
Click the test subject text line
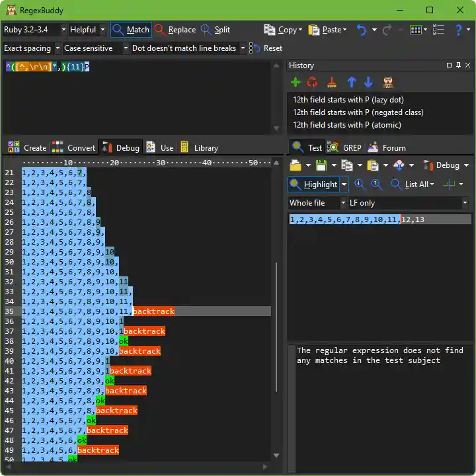(379, 219)
